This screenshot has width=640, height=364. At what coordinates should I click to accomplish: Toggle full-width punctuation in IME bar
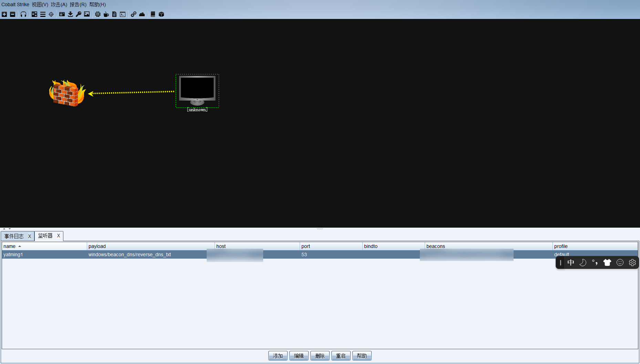595,262
